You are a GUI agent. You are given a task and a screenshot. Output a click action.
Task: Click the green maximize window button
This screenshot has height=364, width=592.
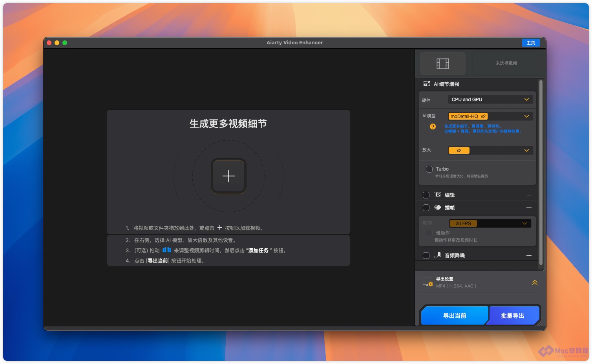65,43
